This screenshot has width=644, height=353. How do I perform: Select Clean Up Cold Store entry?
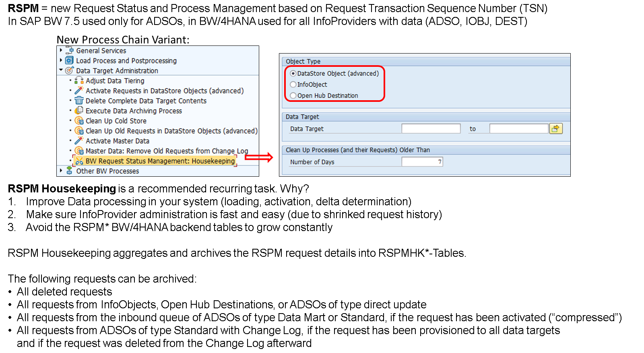click(116, 121)
